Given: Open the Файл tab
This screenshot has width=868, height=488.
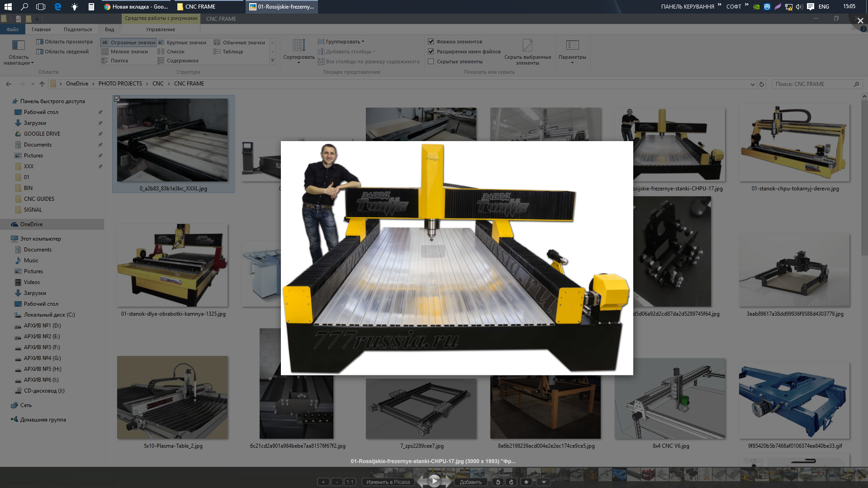Looking at the screenshot, I should coord(13,29).
